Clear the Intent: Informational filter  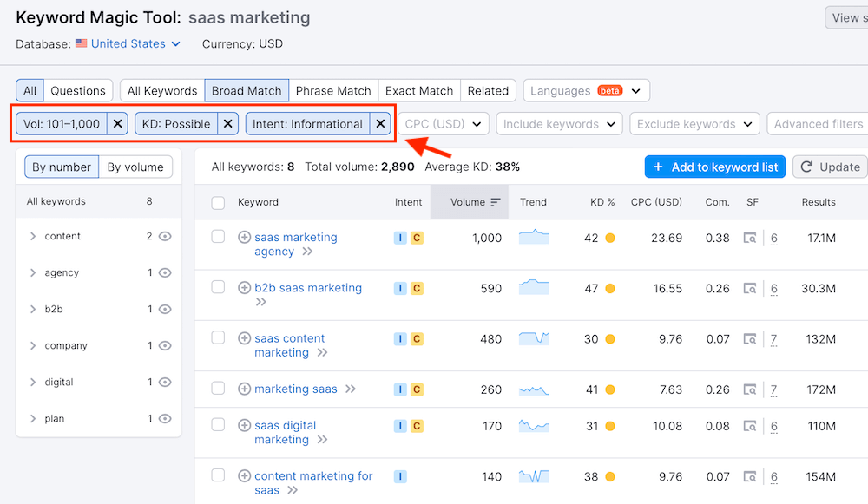(380, 124)
